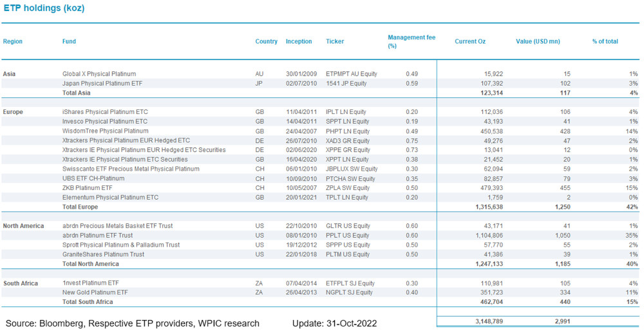Click 'New Gold Platinum ETF' fund name
Viewport: 644px width, 331px height.
click(95, 292)
